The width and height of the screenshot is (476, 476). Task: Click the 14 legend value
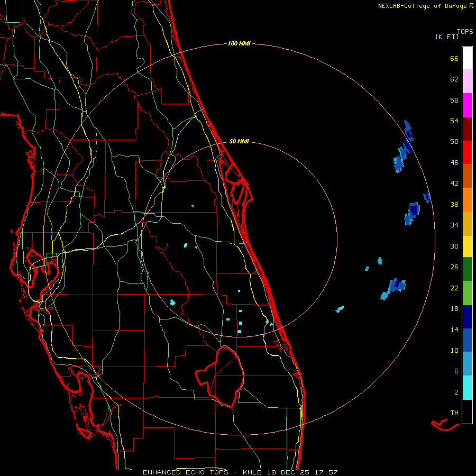coord(454,329)
